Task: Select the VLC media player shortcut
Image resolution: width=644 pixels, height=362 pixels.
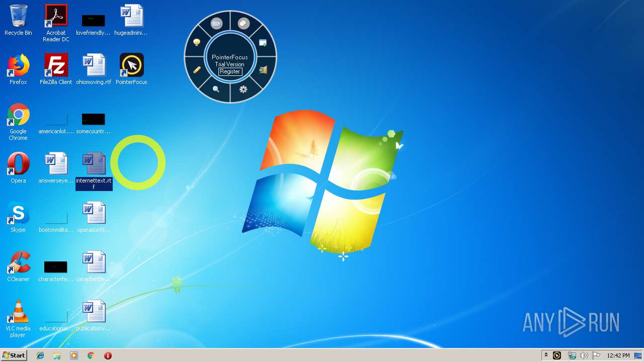Action: (x=18, y=319)
